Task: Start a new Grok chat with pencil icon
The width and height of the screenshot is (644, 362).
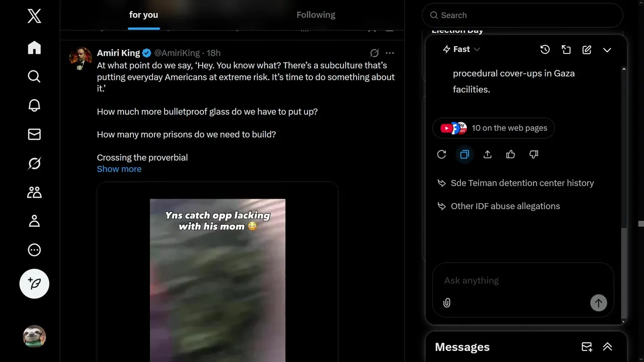Action: click(x=587, y=49)
